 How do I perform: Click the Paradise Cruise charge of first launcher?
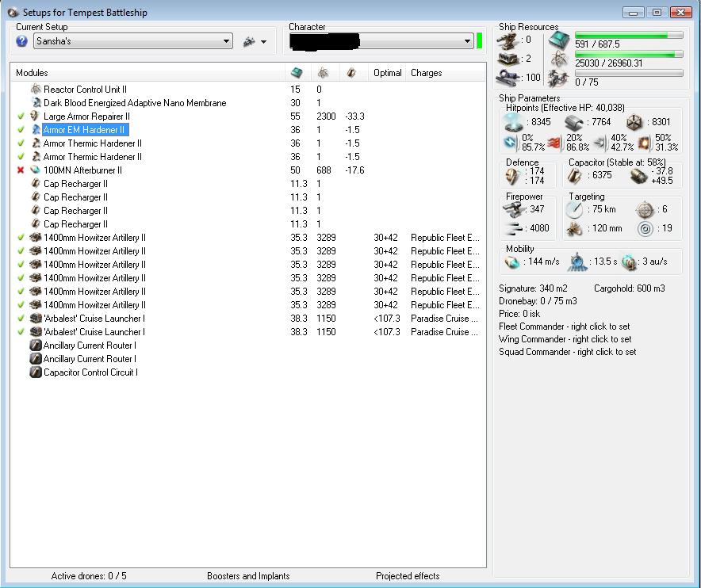point(444,319)
